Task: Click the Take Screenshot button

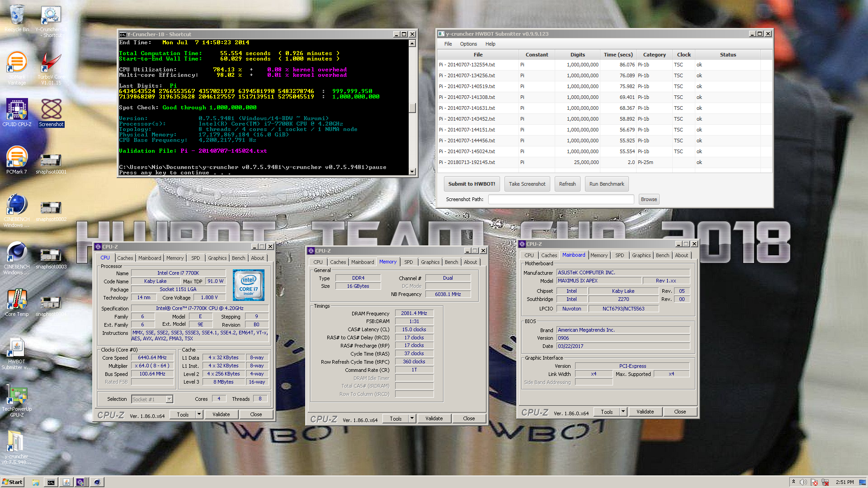Action: (527, 184)
